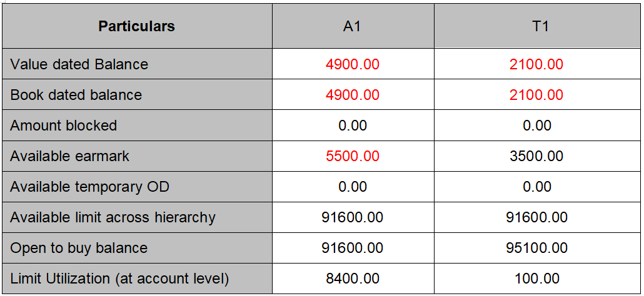Select the T1 column header
This screenshot has height=296, width=644.
pos(536,26)
